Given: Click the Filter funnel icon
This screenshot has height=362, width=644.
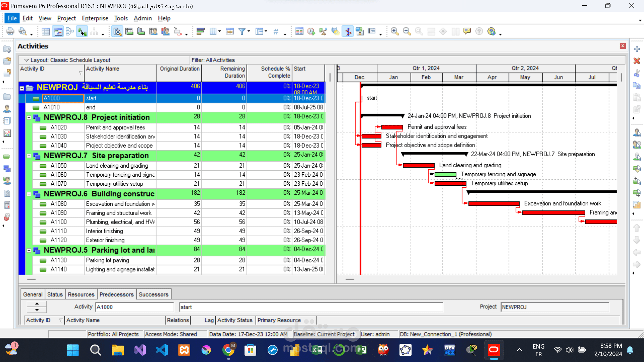Looking at the screenshot, I should tap(242, 32).
